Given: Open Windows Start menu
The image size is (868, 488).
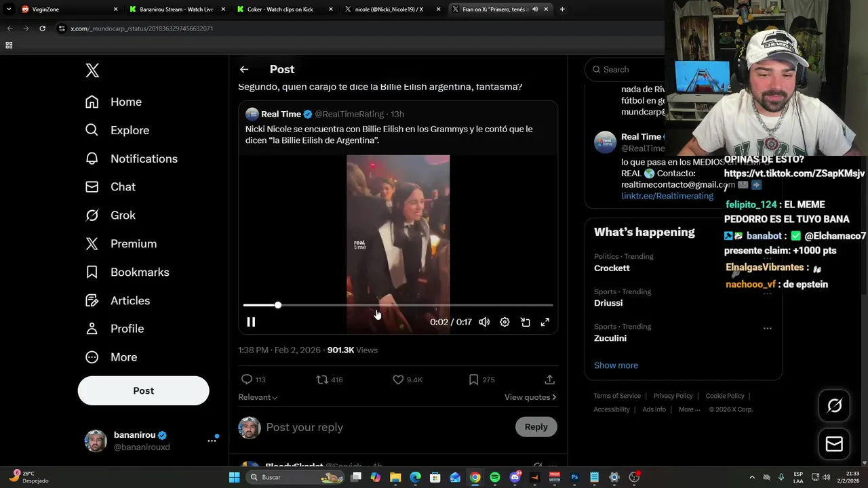Looking at the screenshot, I should coord(234,477).
